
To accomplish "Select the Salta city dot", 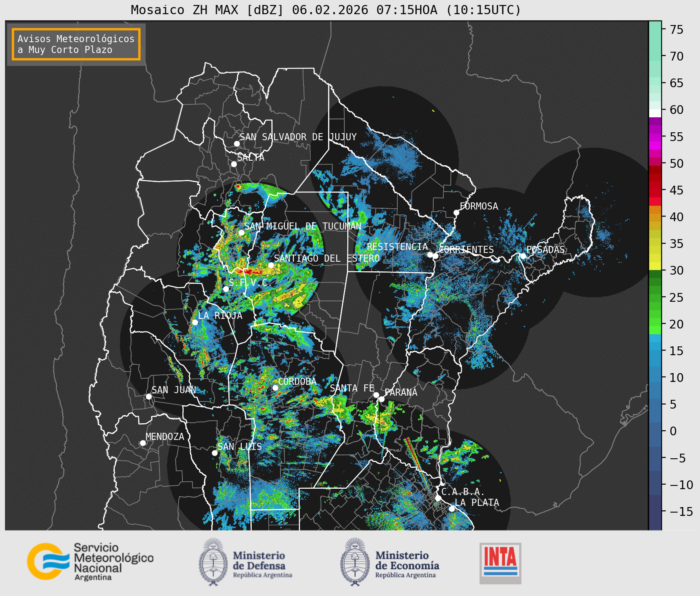I will pyautogui.click(x=234, y=164).
